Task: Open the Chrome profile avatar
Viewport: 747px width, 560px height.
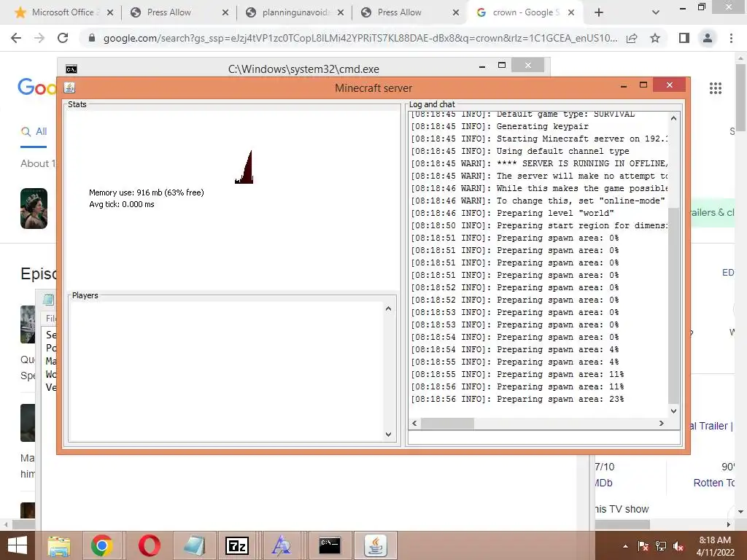Action: 708,38
